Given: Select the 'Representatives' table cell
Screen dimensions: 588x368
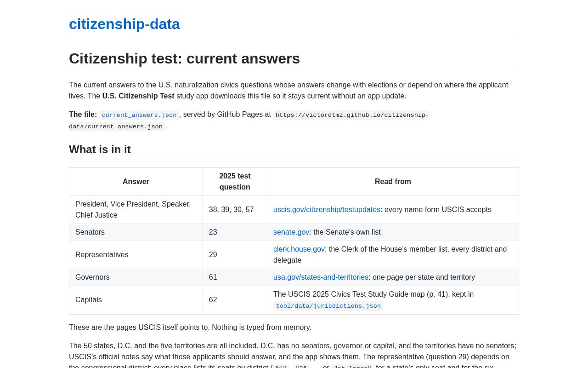Looking at the screenshot, I should [136, 255].
